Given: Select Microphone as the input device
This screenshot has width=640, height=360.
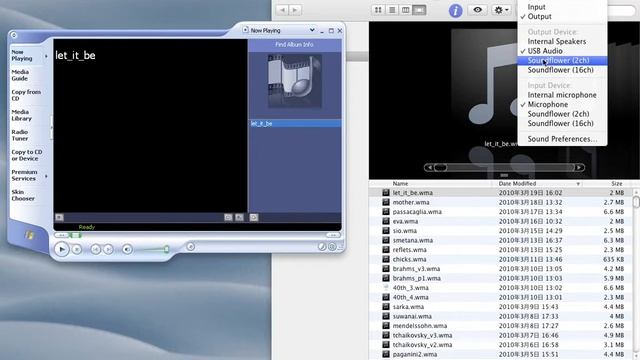Looking at the screenshot, I should click(x=562, y=104).
